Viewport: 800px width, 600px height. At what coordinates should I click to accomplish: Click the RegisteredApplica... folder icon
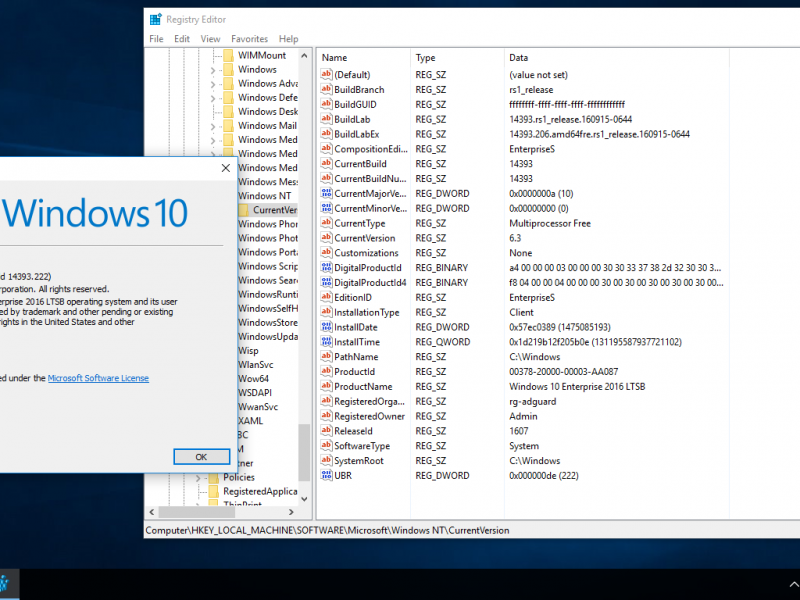tap(214, 491)
